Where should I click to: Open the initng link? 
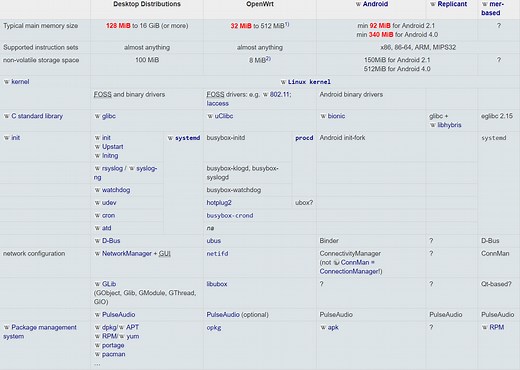(110, 156)
